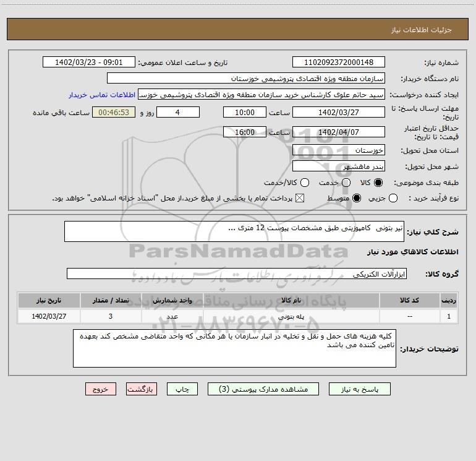Click the اطلاعات کالاهای مورد نیاز heading

point(413,252)
